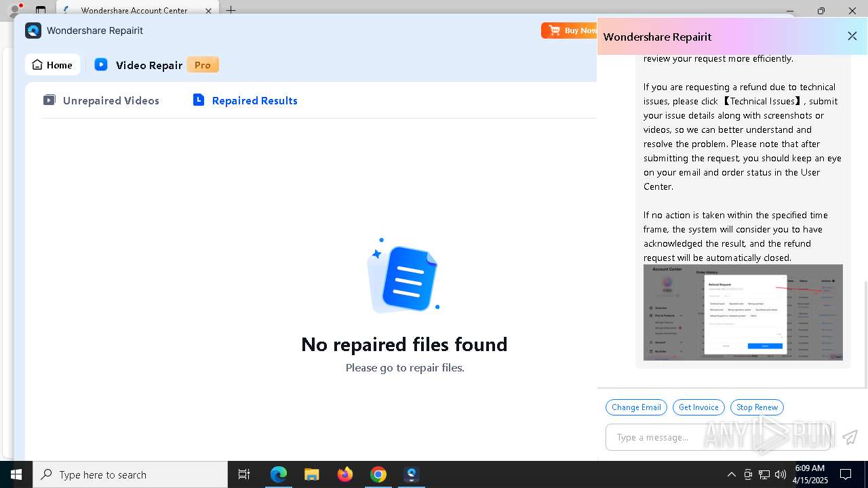Viewport: 868px width, 488px height.
Task: Close the Wondershare Account Center tab
Action: click(x=208, y=11)
